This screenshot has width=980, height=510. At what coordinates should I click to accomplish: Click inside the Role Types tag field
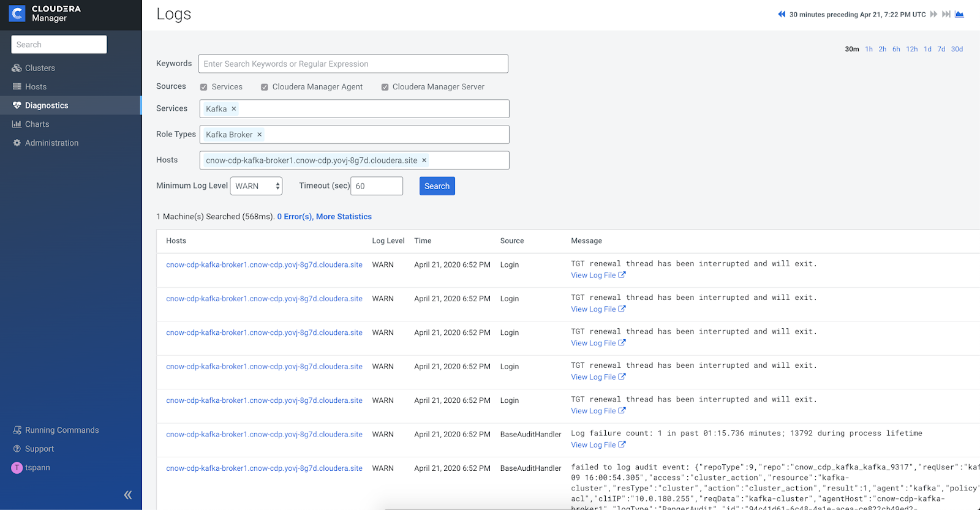tap(355, 135)
